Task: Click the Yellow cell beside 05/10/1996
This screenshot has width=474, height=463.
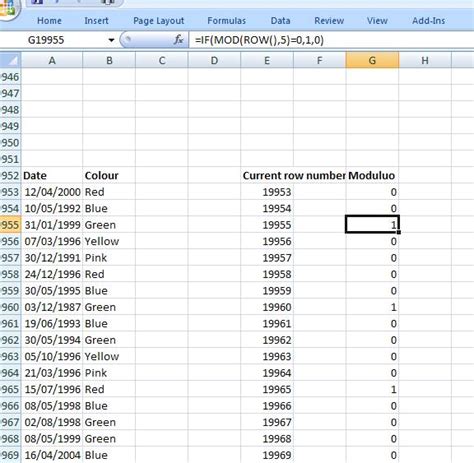Action: (x=109, y=356)
